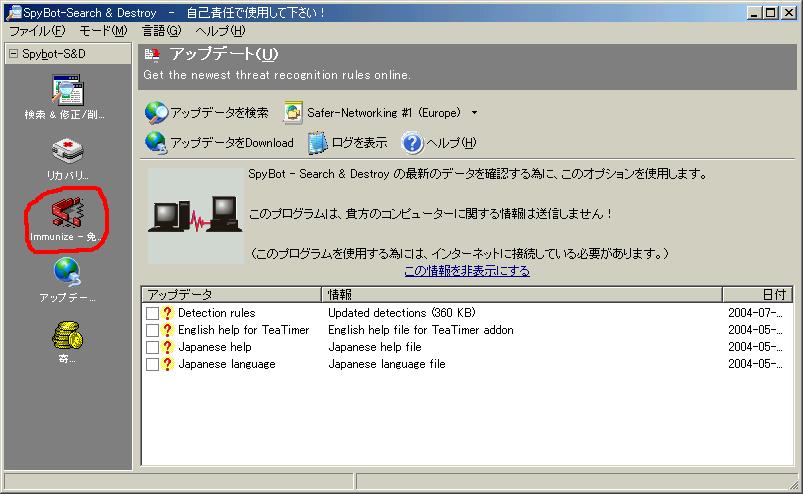Check the Japanese help checkbox
The height and width of the screenshot is (494, 803).
152,347
